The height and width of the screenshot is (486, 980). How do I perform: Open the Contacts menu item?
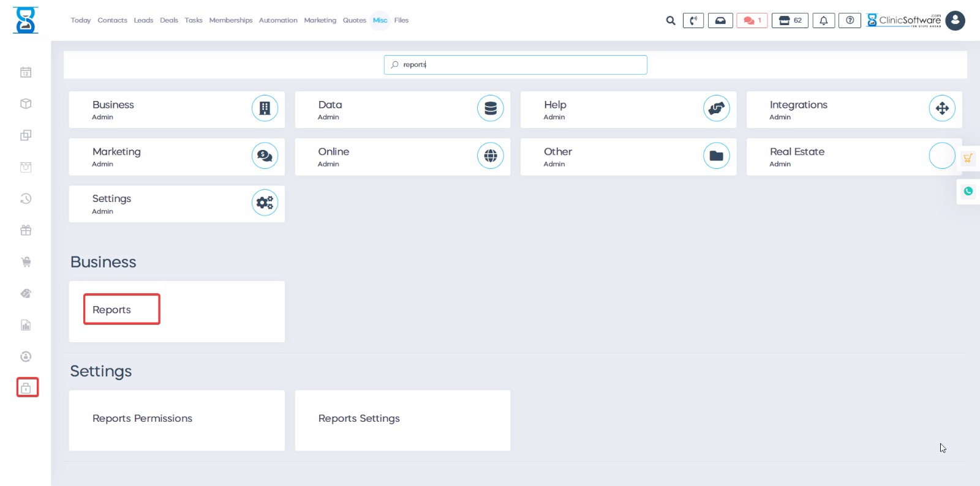click(112, 20)
